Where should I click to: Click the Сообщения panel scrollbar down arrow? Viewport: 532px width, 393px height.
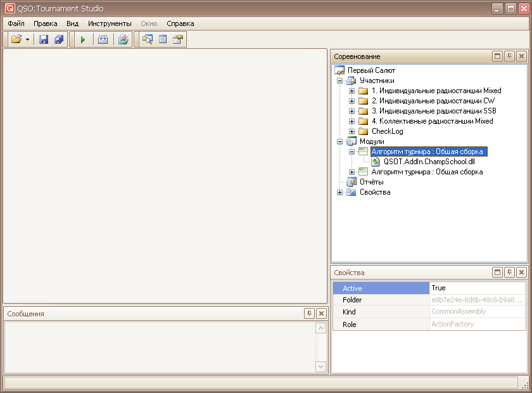(321, 366)
